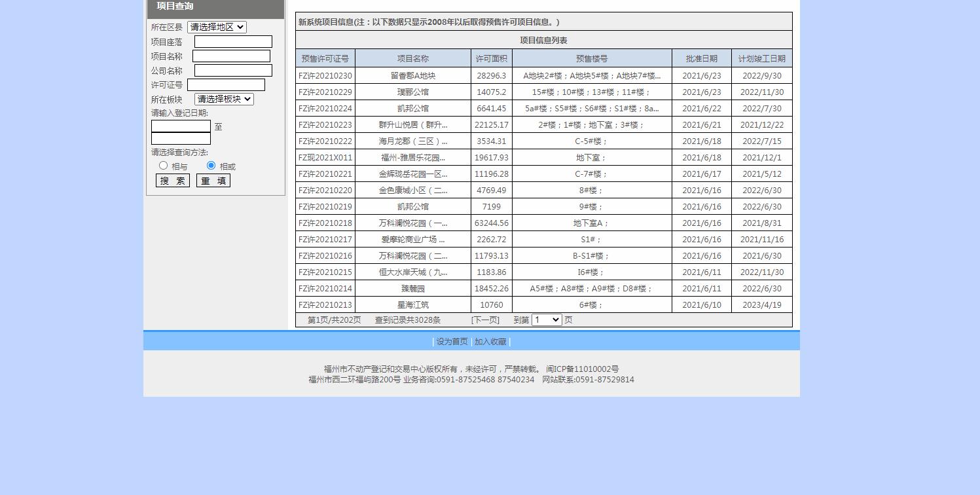Screen dimensions: 980x495
Task: Open the page number dropdown below the table
Action: (546, 320)
